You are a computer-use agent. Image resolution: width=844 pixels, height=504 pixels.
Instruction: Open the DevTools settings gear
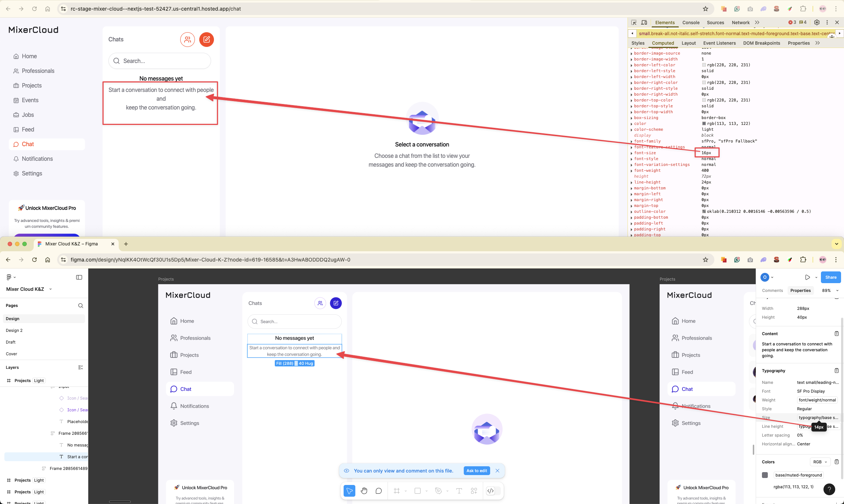coord(817,22)
